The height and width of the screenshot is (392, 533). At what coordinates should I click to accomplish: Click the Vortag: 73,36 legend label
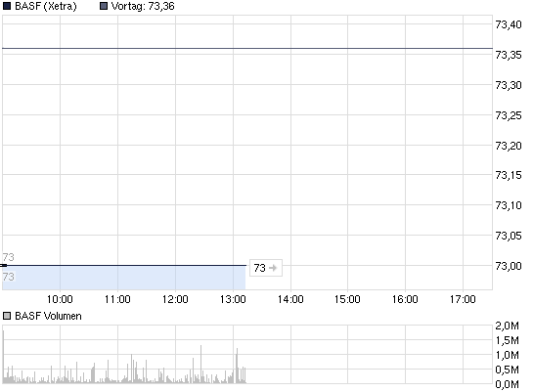143,6
